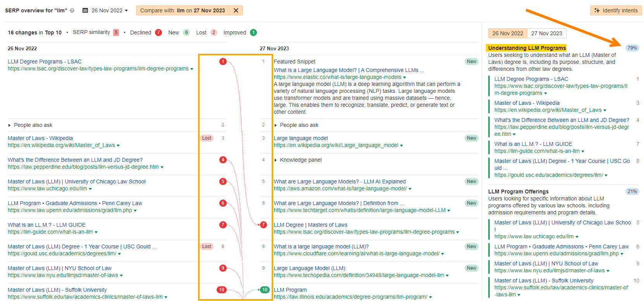644x301 pixels.
Task: Click the help icon beside SERP overview title
Action: tap(72, 10)
